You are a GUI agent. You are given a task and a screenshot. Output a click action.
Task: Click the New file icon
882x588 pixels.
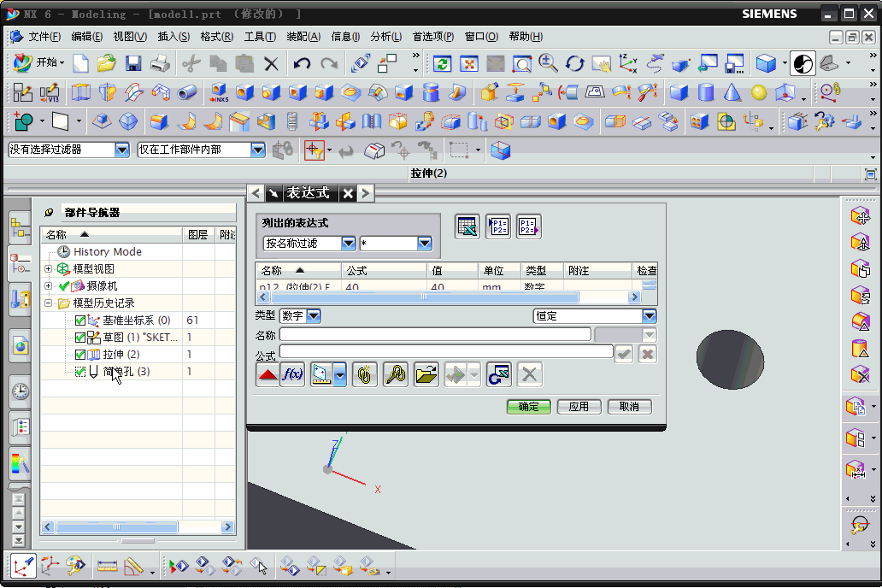[x=81, y=63]
